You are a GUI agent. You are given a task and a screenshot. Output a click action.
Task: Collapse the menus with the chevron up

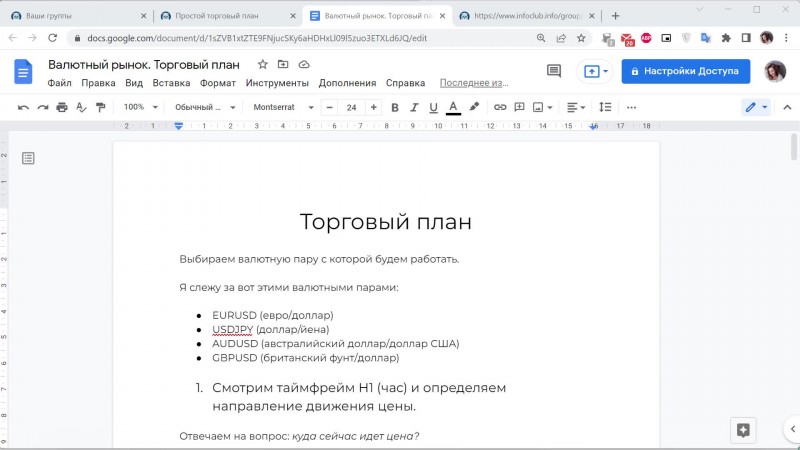tap(787, 107)
